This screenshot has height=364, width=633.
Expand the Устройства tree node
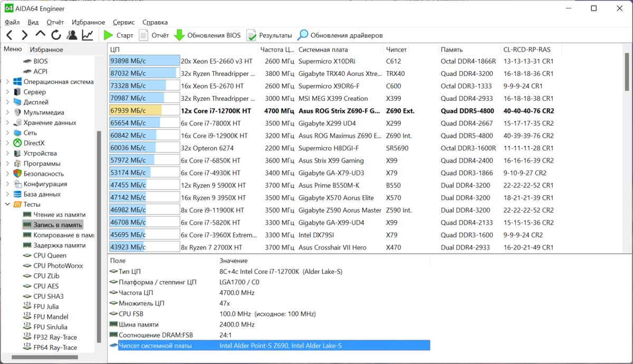(x=7, y=154)
